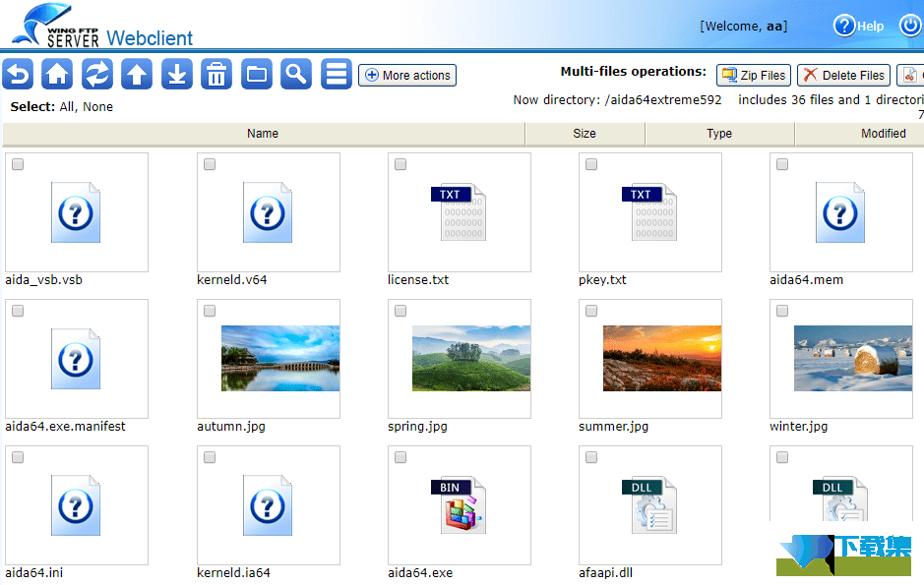924x585 pixels.
Task: Click the trash can Delete icon
Action: (216, 74)
